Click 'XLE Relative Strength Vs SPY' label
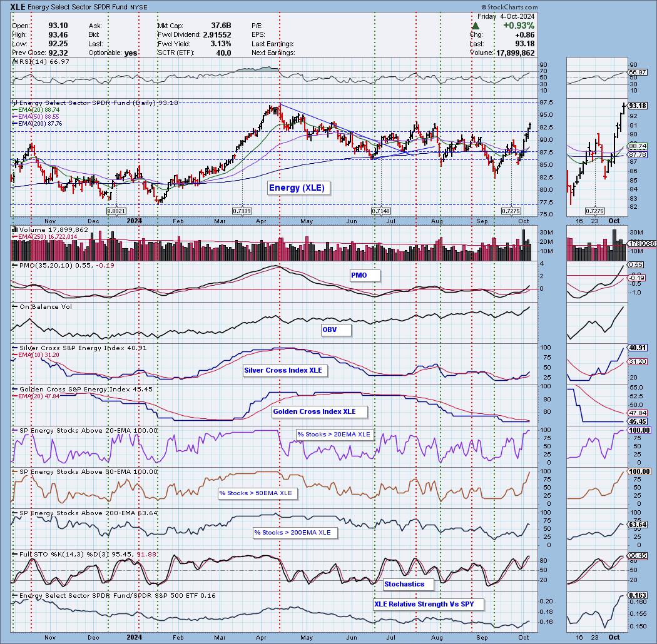The height and width of the screenshot is (644, 657). 428,604
